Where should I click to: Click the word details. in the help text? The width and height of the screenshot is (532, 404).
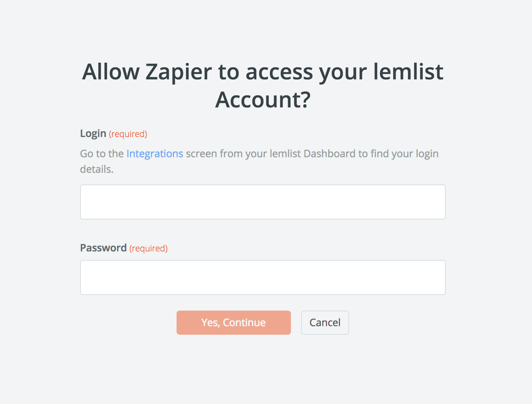(x=97, y=169)
